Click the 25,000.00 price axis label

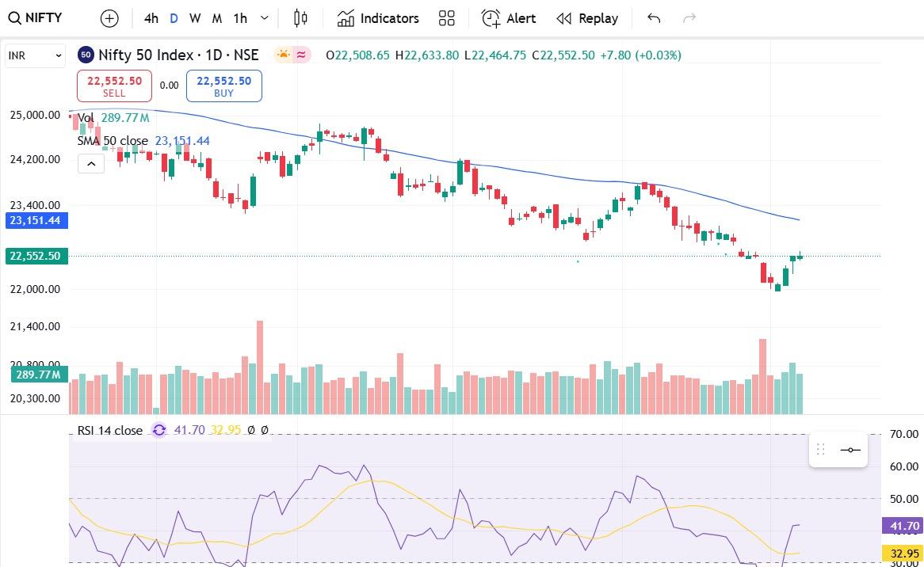[35, 115]
